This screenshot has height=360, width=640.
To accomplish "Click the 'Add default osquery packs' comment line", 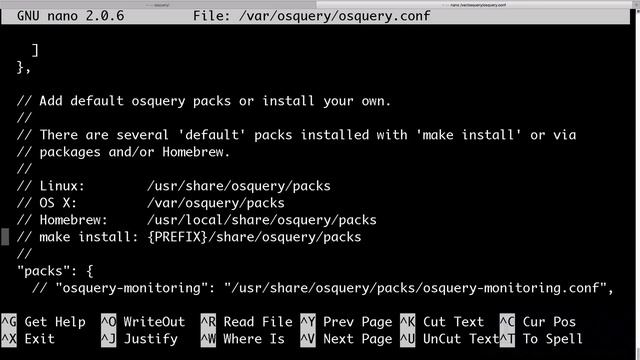I will [204, 101].
